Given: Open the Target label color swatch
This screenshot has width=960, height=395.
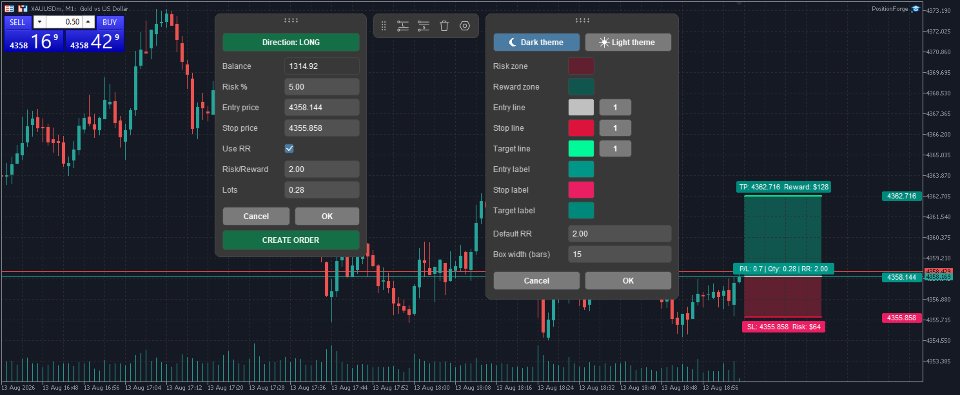Looking at the screenshot, I should (x=581, y=210).
